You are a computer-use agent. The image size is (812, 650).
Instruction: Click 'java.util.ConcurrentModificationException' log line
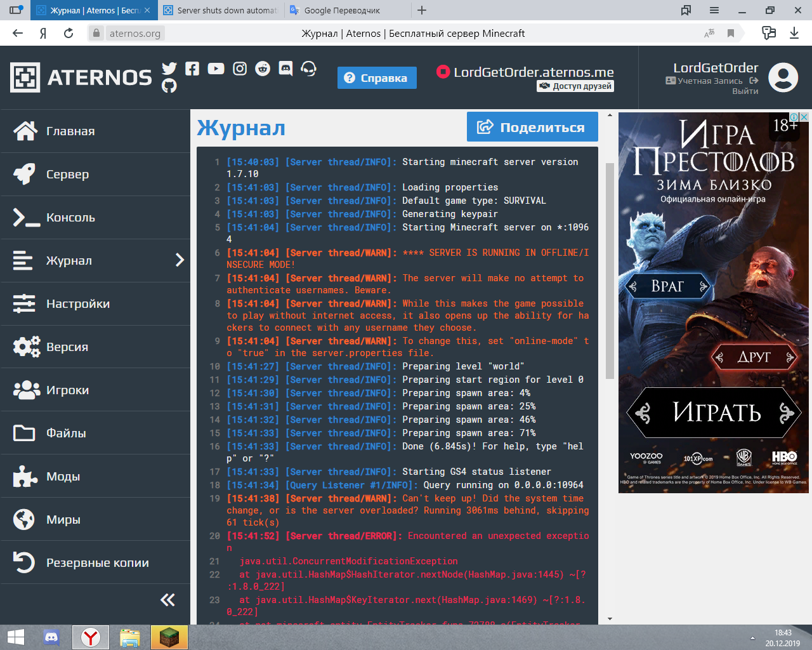pos(348,561)
